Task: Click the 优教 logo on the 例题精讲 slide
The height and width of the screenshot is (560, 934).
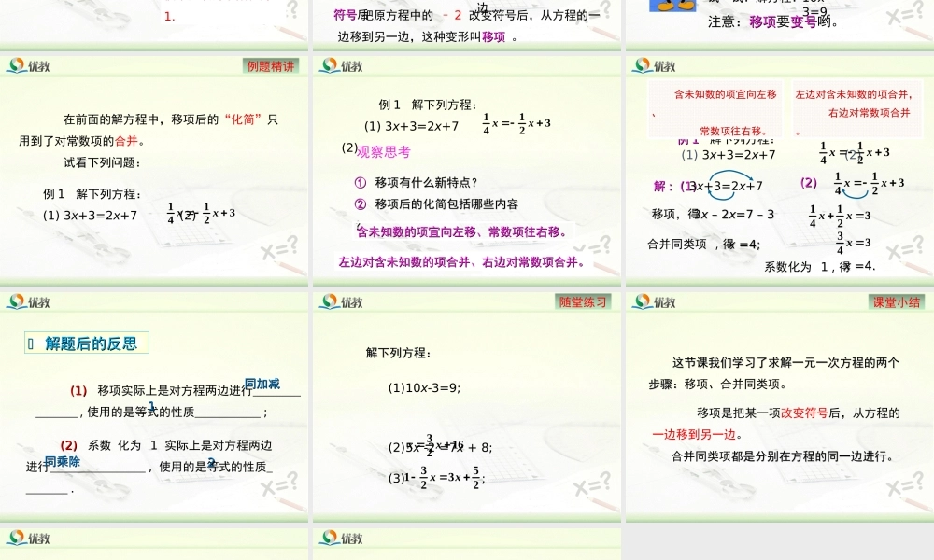Action: [x=26, y=65]
